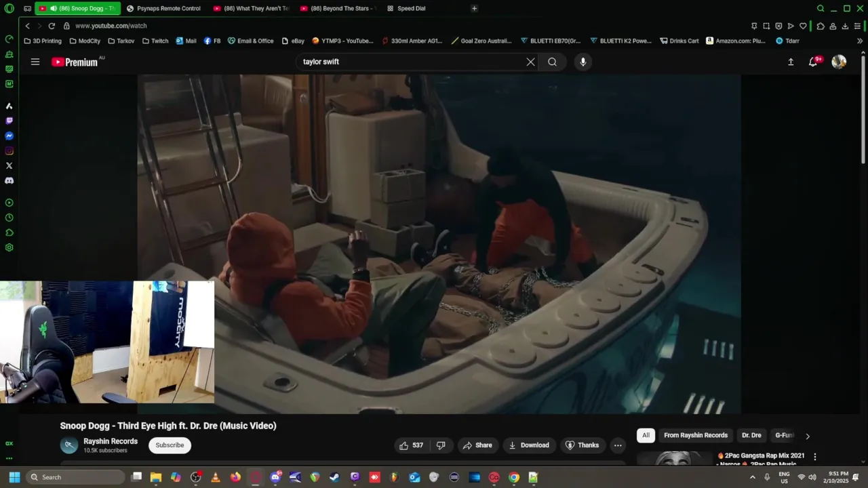868x488 pixels.
Task: Open the 3D Printing bookmark folder
Action: coord(42,41)
